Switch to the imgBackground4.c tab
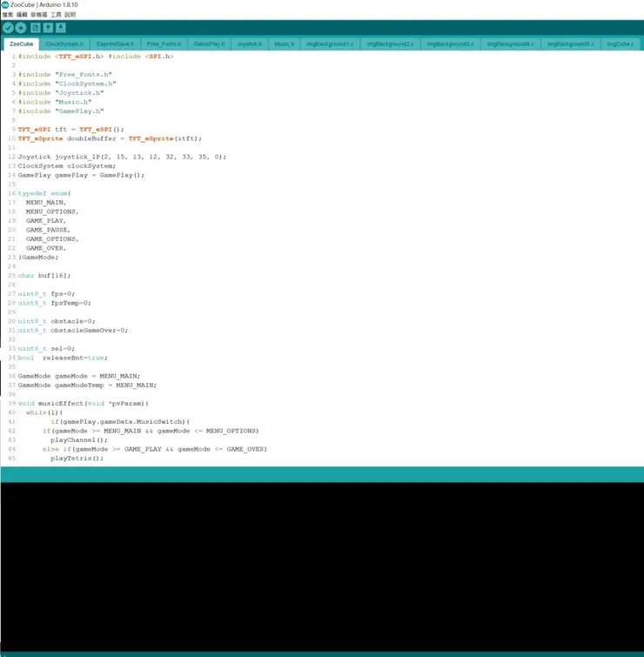This screenshot has width=644, height=657. tap(511, 44)
